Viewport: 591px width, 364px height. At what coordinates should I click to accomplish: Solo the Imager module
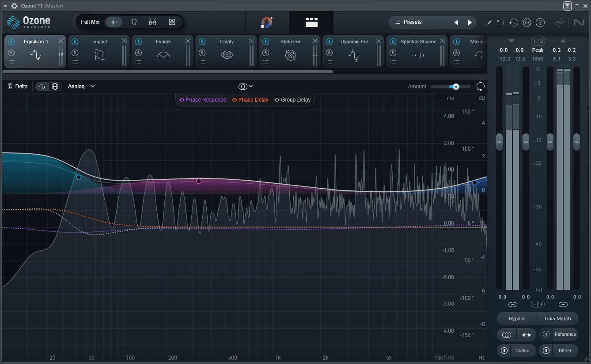tap(139, 53)
